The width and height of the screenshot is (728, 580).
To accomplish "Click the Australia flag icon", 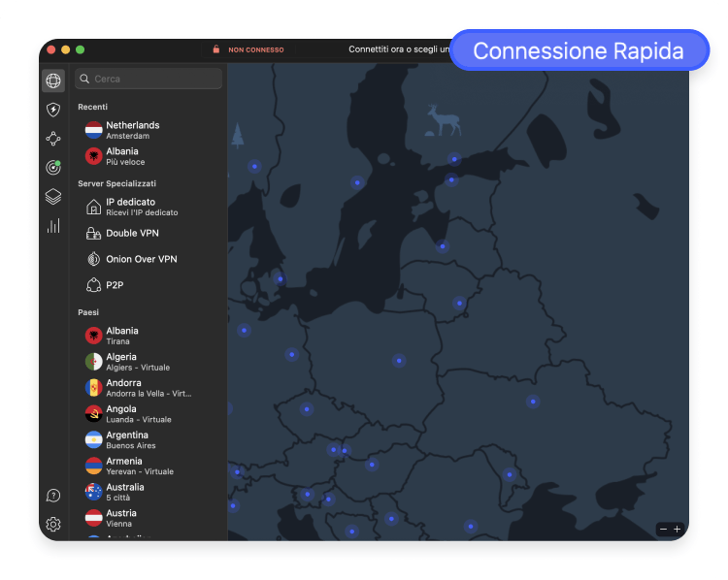I will coord(94,492).
